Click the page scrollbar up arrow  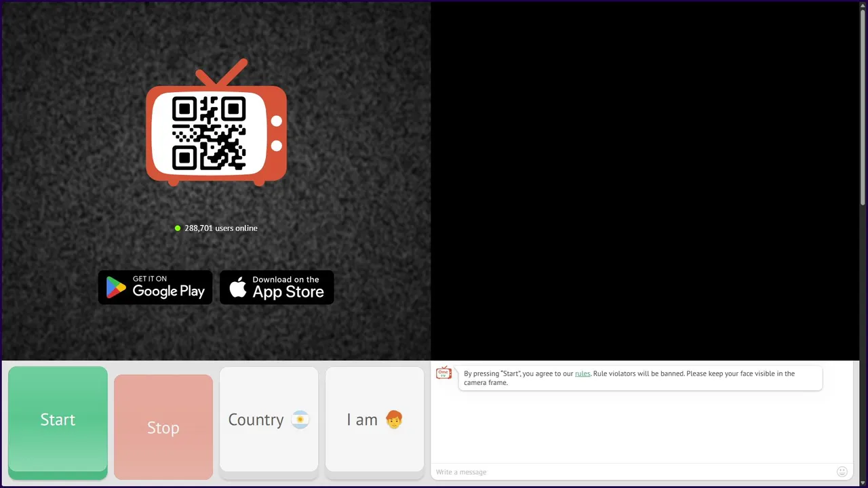pos(863,6)
